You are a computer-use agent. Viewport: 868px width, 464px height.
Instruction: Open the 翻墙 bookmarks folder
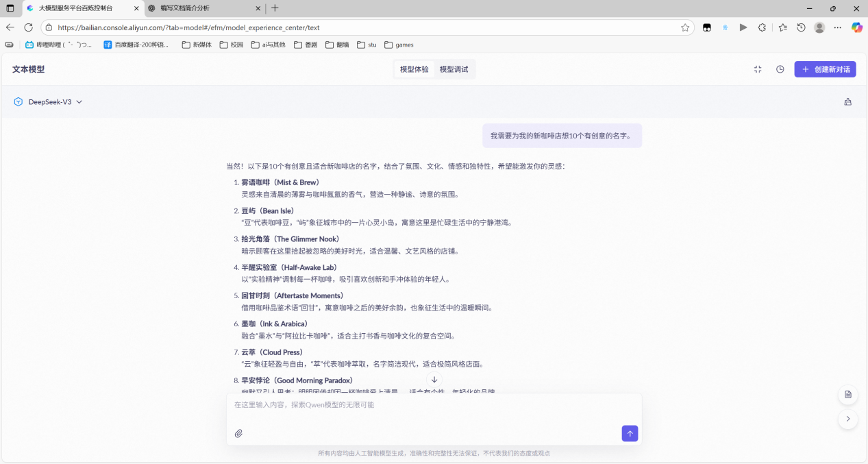click(337, 45)
